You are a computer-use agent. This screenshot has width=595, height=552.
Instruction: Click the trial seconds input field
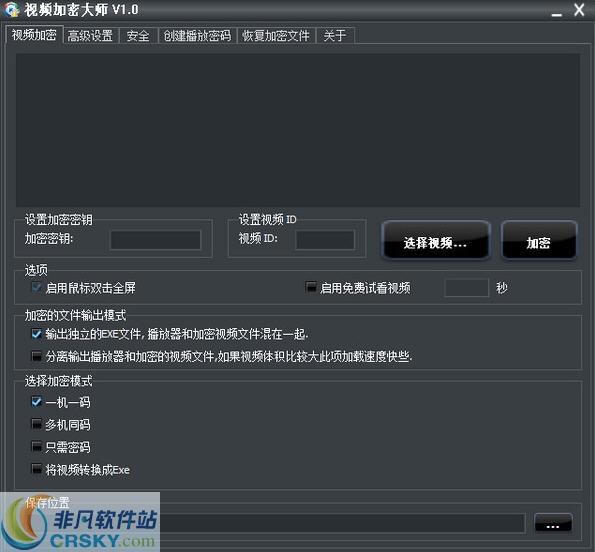click(466, 288)
